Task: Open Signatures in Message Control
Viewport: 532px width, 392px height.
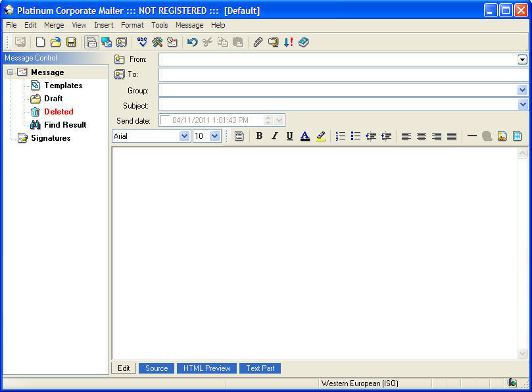Action: 51,138
